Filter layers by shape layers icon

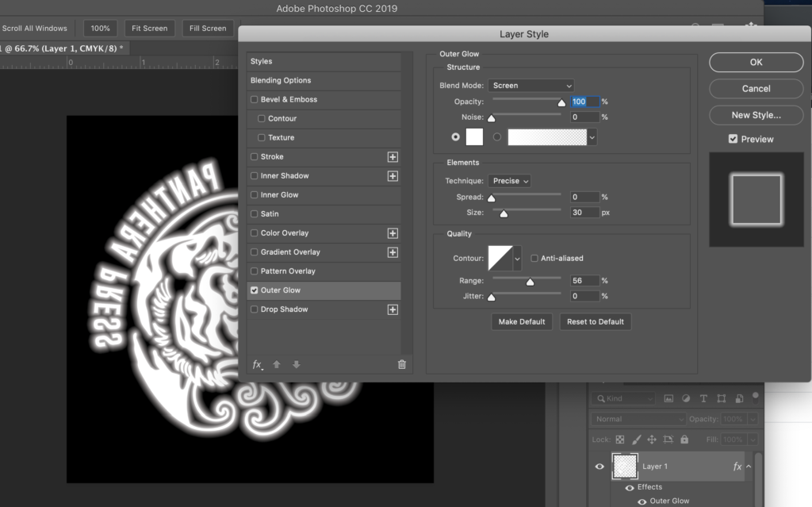click(721, 398)
